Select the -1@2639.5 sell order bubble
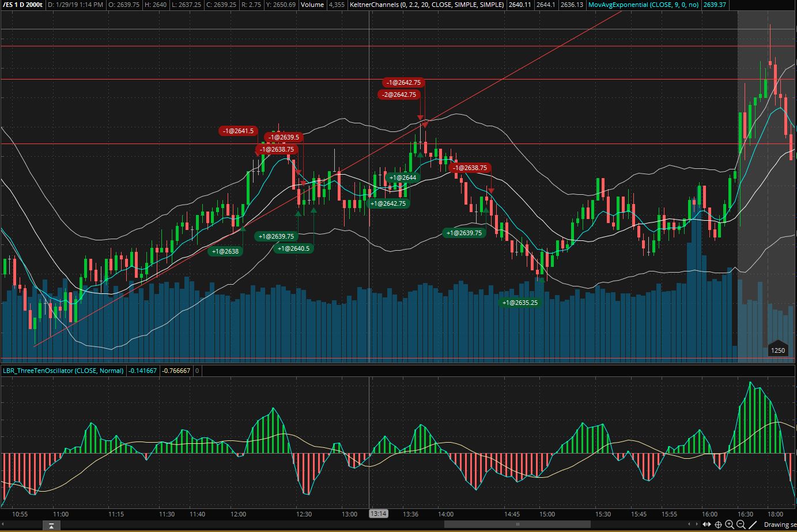This screenshot has height=532, width=797. (x=284, y=137)
